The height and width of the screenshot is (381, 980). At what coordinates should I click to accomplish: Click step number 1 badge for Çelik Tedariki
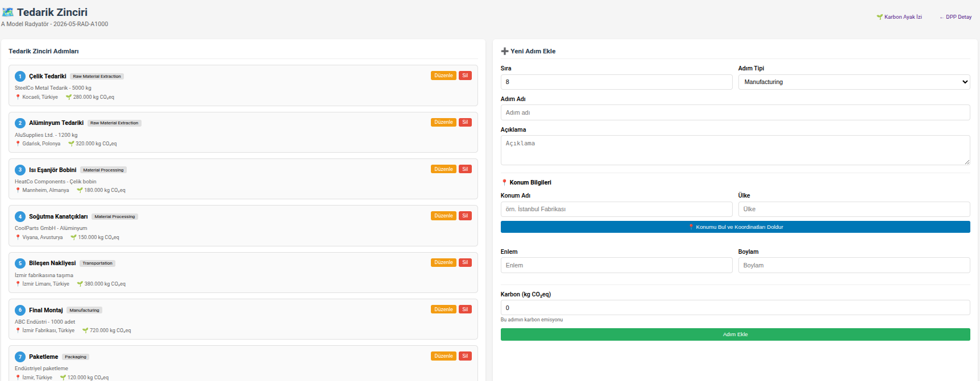[20, 76]
